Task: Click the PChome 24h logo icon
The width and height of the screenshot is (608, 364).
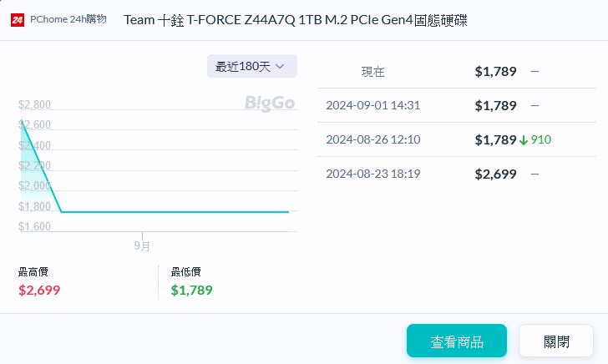Action: click(17, 19)
